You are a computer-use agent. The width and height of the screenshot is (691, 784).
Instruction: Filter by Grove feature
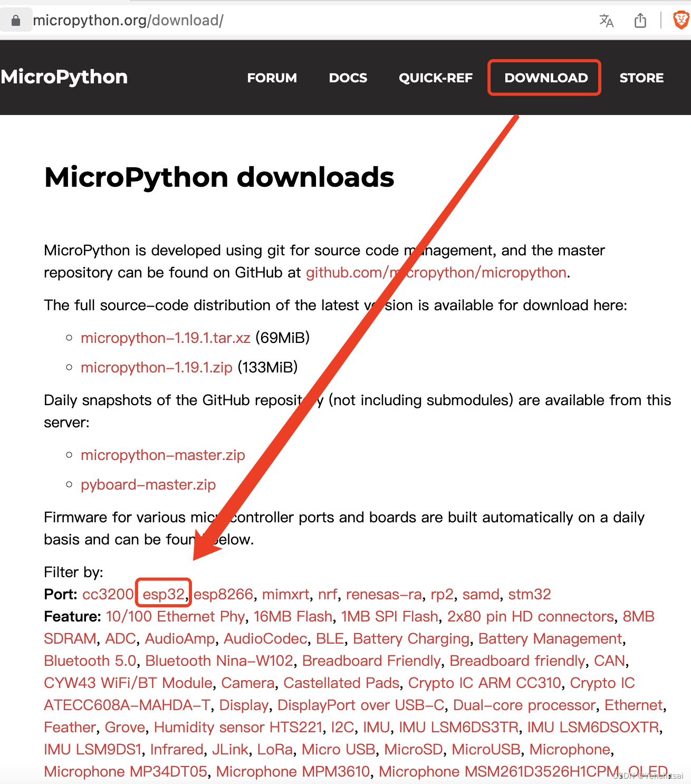click(125, 728)
